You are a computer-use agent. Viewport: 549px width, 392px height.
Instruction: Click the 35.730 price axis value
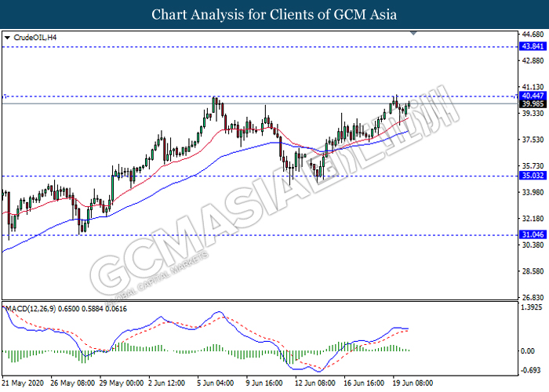click(533, 166)
